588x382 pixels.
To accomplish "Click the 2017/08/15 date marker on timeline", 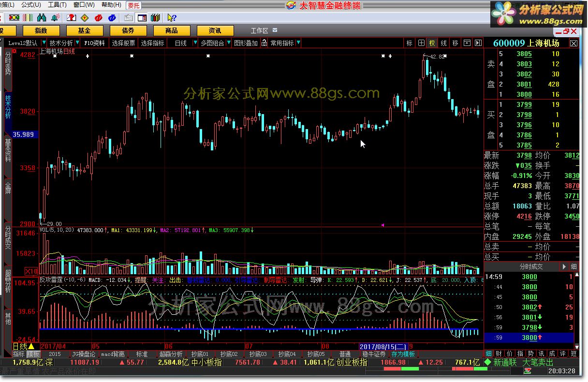I will (x=383, y=347).
